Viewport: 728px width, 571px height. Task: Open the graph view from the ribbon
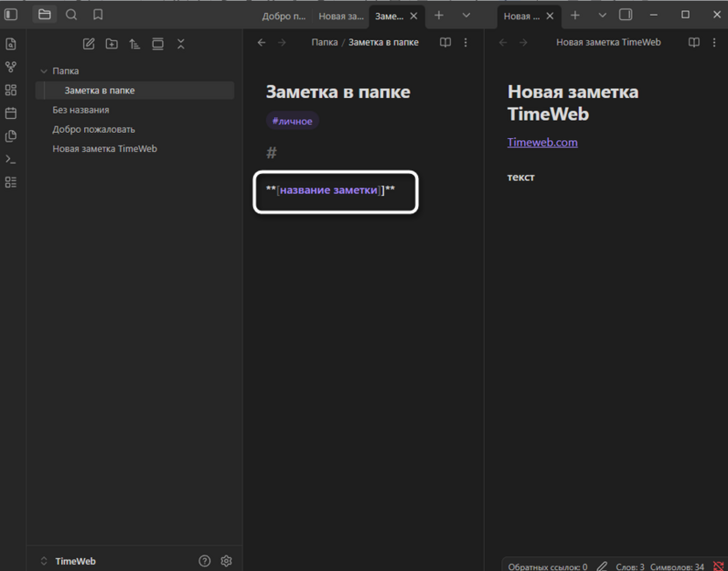tap(10, 67)
